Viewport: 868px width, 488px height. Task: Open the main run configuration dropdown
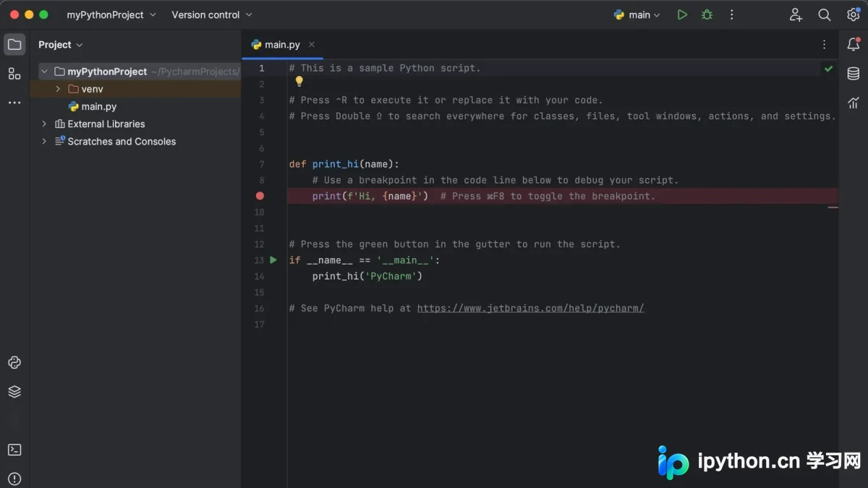[x=637, y=14]
